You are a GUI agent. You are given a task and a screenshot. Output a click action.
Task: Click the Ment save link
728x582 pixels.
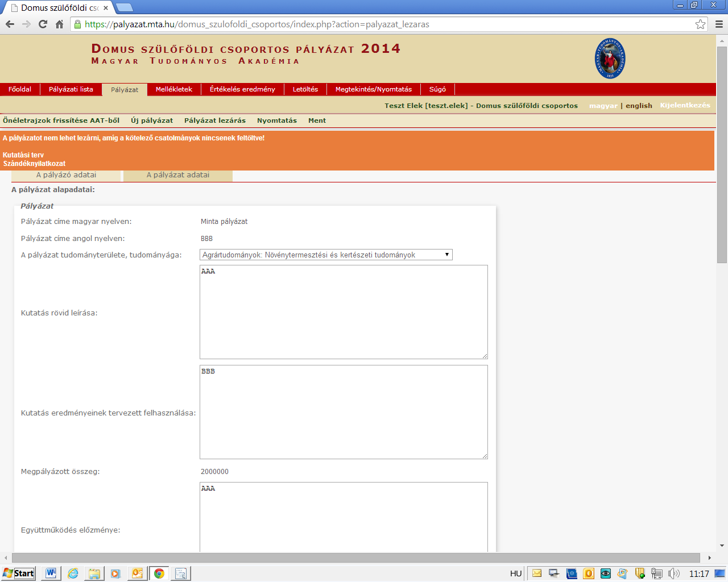tap(317, 120)
